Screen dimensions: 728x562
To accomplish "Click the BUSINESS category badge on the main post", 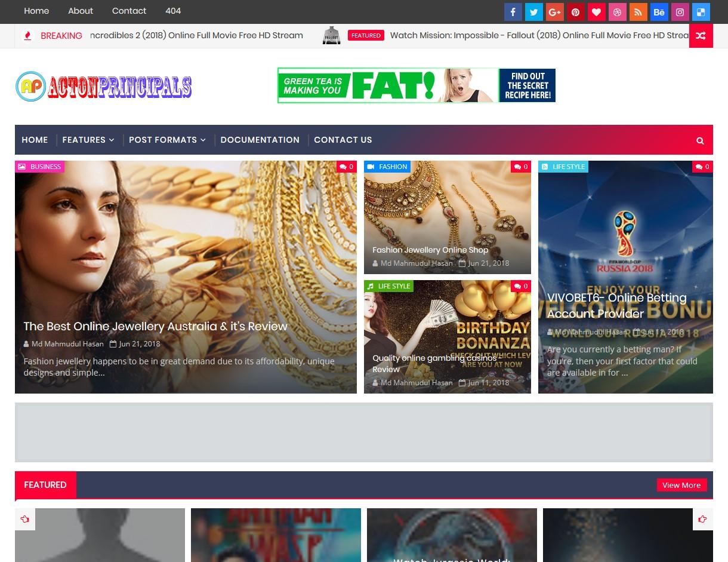I will point(39,167).
